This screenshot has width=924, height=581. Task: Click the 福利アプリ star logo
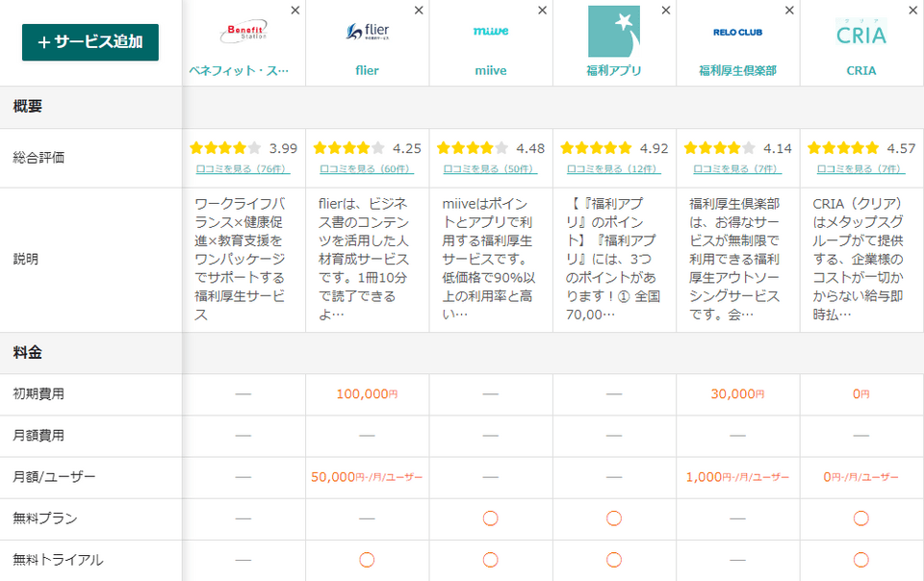click(613, 32)
